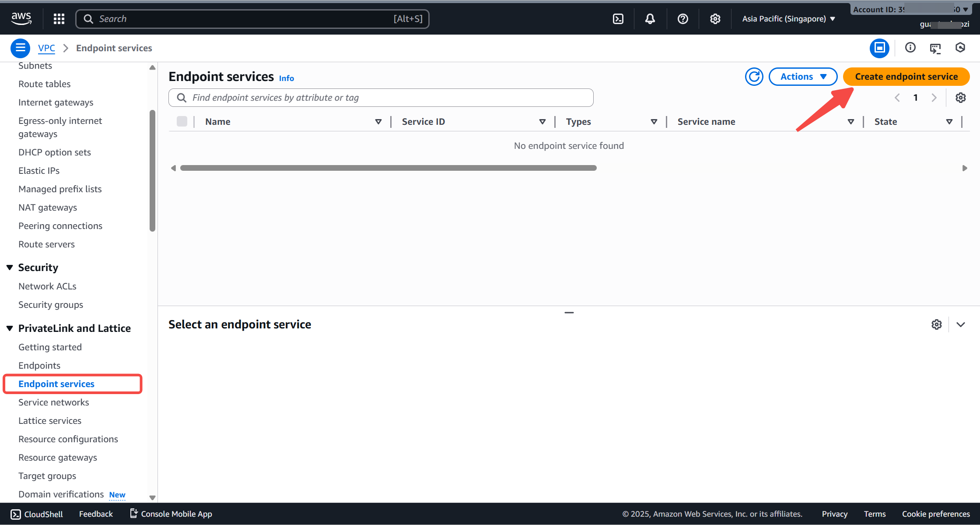The image size is (980, 525).
Task: Open Asia Pacific (Singapore) region selector
Action: pos(788,19)
